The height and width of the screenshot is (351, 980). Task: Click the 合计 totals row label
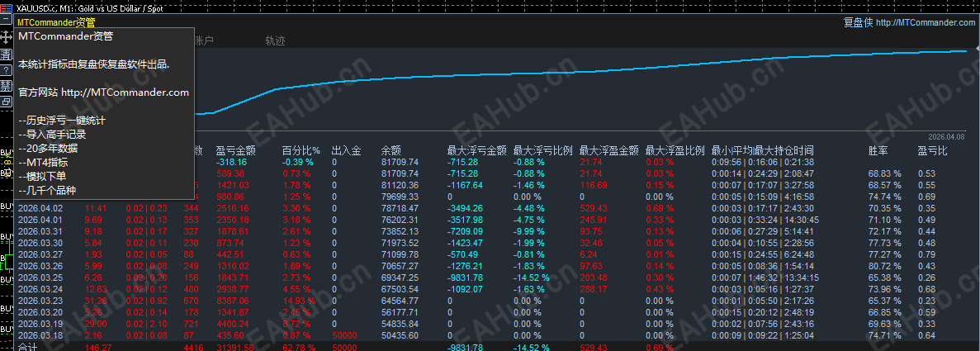pos(27,347)
